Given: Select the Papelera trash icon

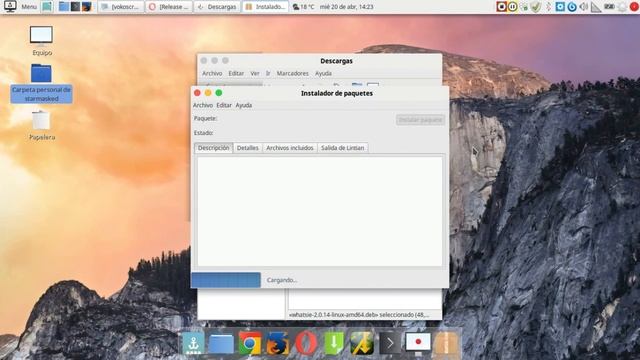Looking at the screenshot, I should tap(42, 125).
